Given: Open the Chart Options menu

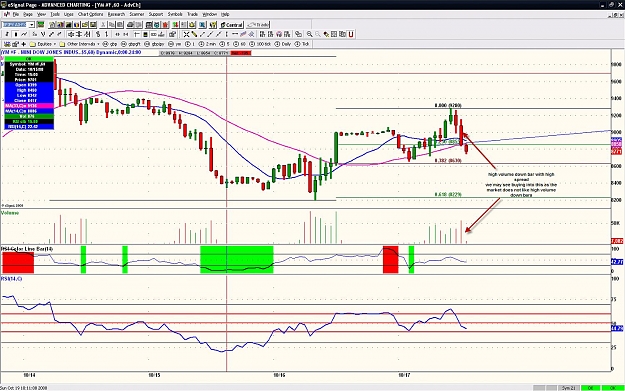Looking at the screenshot, I should coord(90,14).
